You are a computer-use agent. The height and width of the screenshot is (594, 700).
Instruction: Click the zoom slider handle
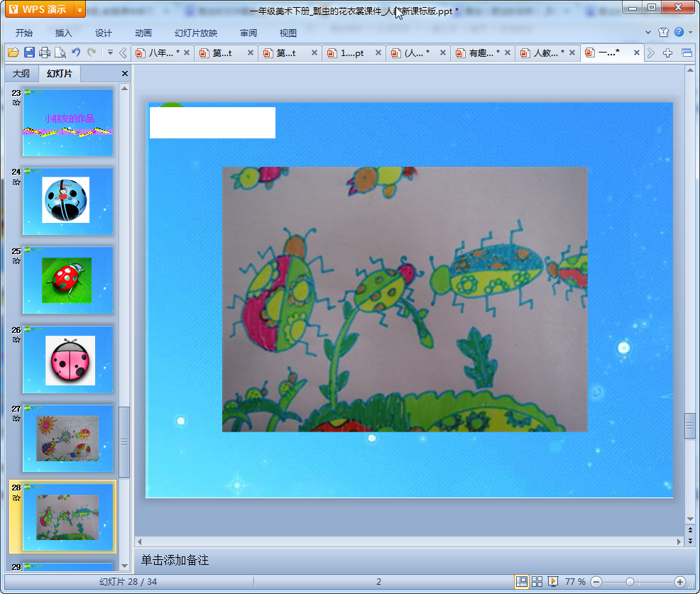click(x=630, y=582)
